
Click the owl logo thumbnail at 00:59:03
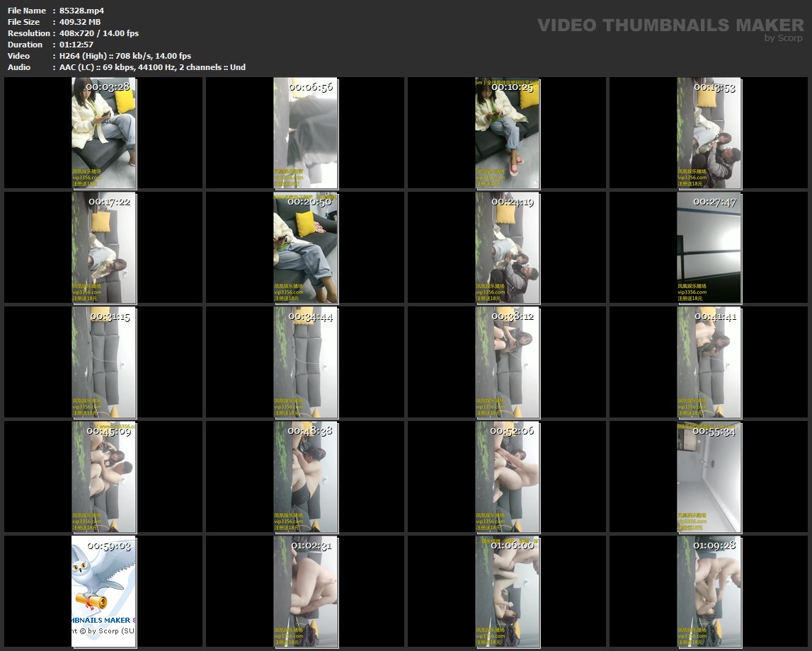[103, 591]
